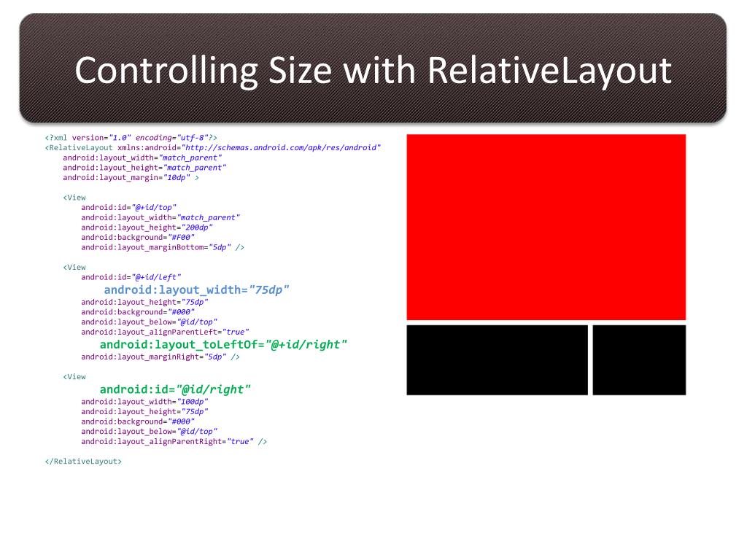
Task: Click highlighted android:id="@id/right" line
Action: pyautogui.click(x=175, y=389)
